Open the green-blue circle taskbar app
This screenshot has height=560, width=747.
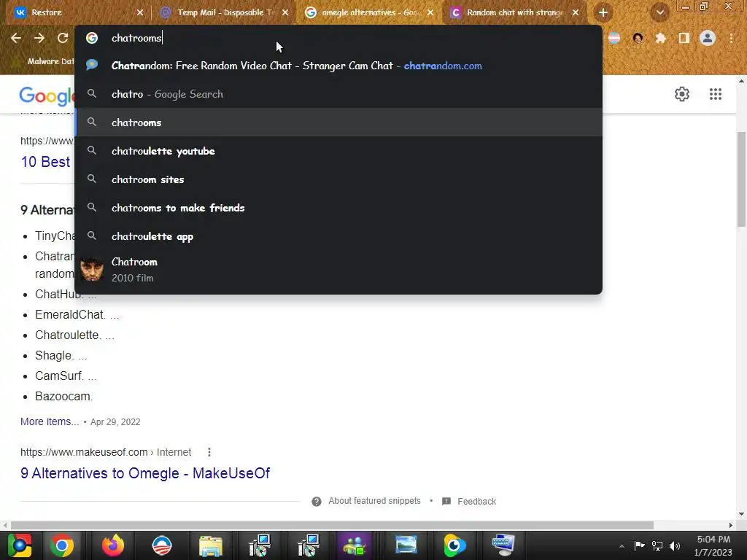pos(454,545)
